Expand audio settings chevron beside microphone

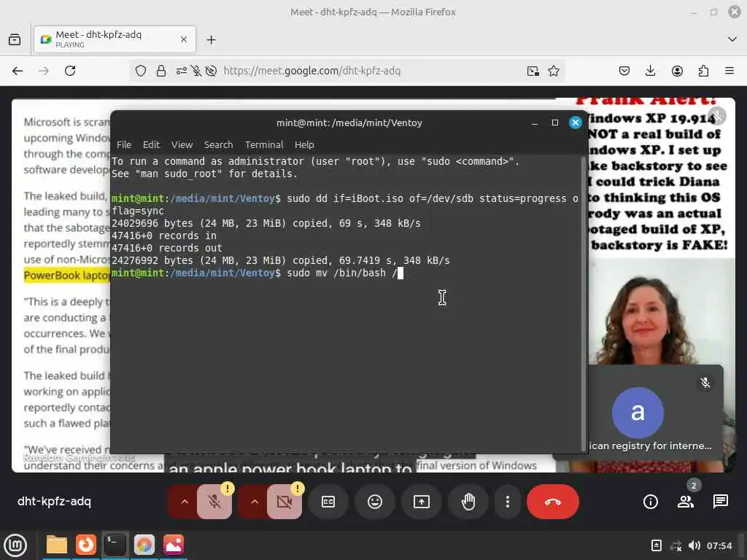point(185,502)
